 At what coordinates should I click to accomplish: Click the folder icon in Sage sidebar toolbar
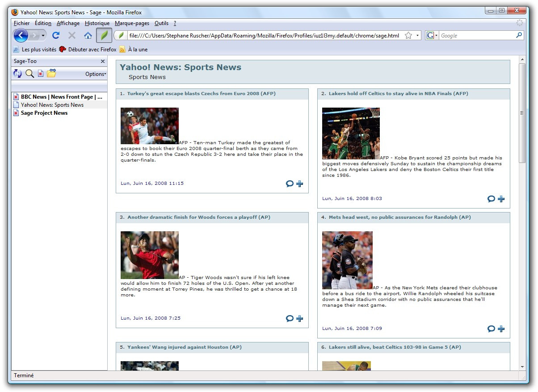point(51,74)
